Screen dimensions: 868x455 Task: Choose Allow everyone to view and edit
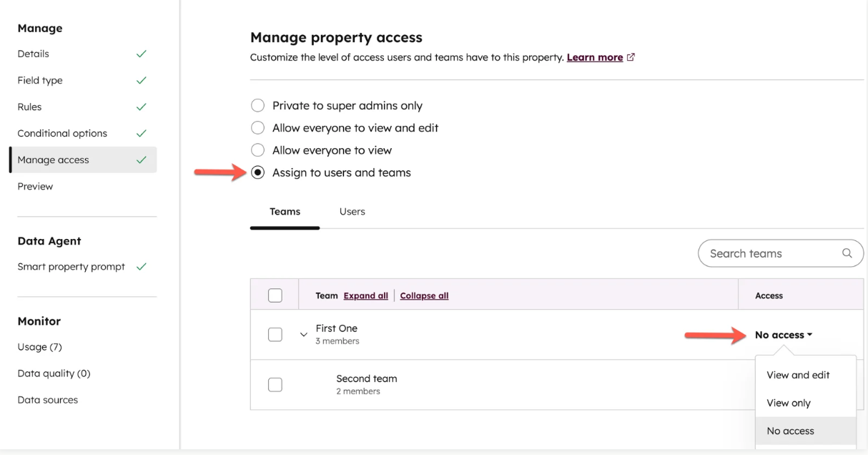click(x=258, y=128)
